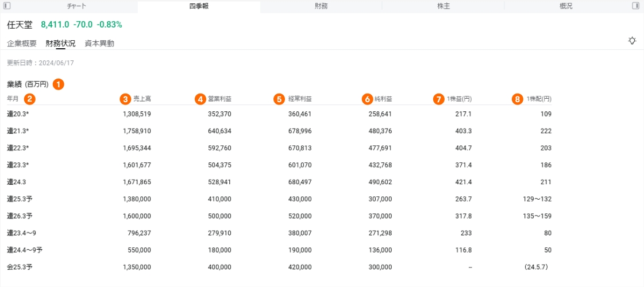Toggle the right sidebar panel icon
The height and width of the screenshot is (287, 644).
tap(636, 6)
